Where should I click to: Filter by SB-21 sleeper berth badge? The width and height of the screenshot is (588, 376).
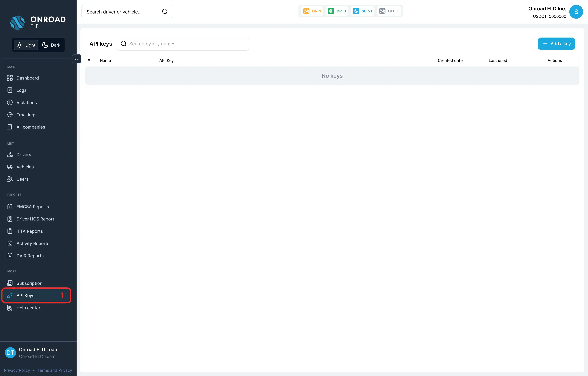click(x=363, y=11)
